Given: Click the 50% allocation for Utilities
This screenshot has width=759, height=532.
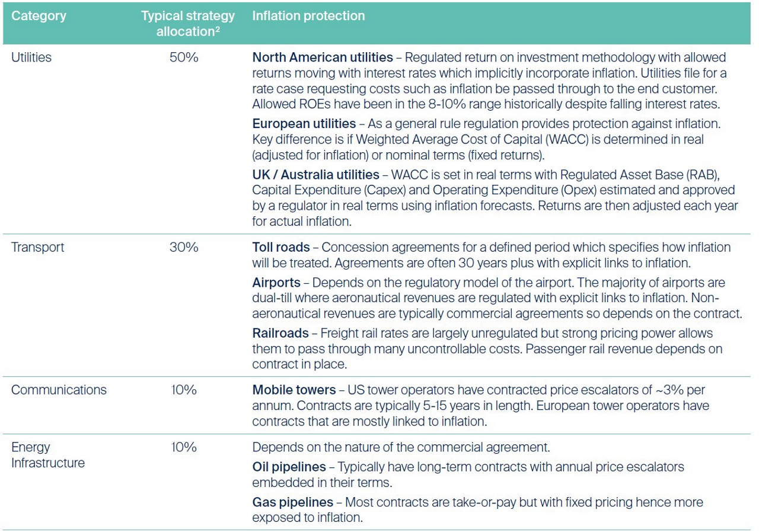Looking at the screenshot, I should coord(184,57).
